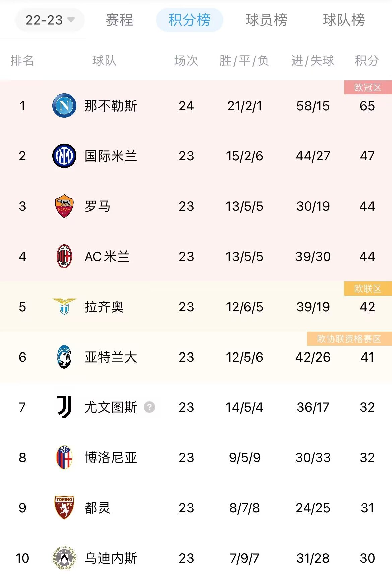Click the 排名 column header
Image resolution: width=392 pixels, height=578 pixels.
[x=22, y=60]
